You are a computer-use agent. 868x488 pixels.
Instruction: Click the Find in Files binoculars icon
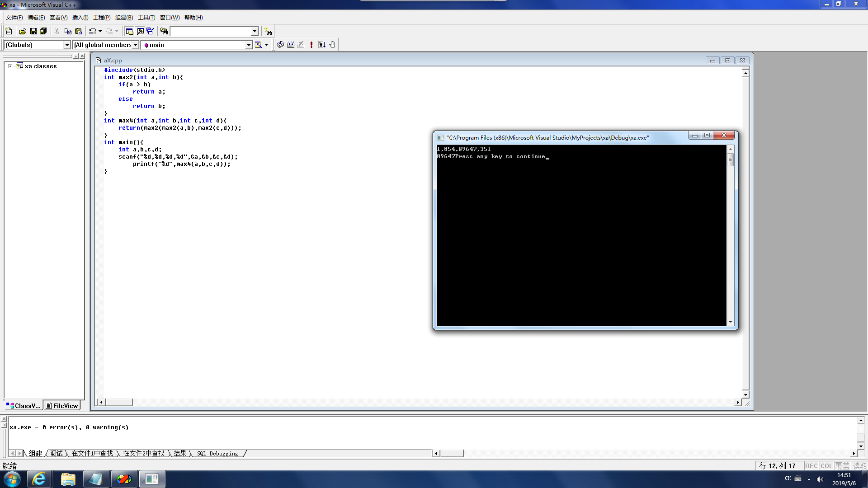(x=164, y=31)
